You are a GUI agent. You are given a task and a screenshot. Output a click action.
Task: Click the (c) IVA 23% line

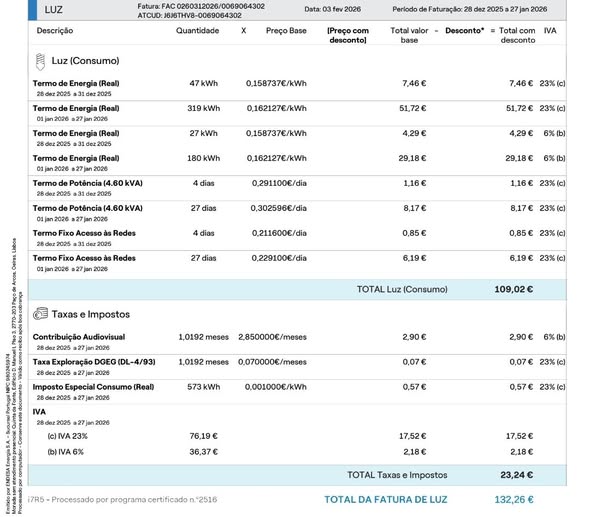click(297, 436)
